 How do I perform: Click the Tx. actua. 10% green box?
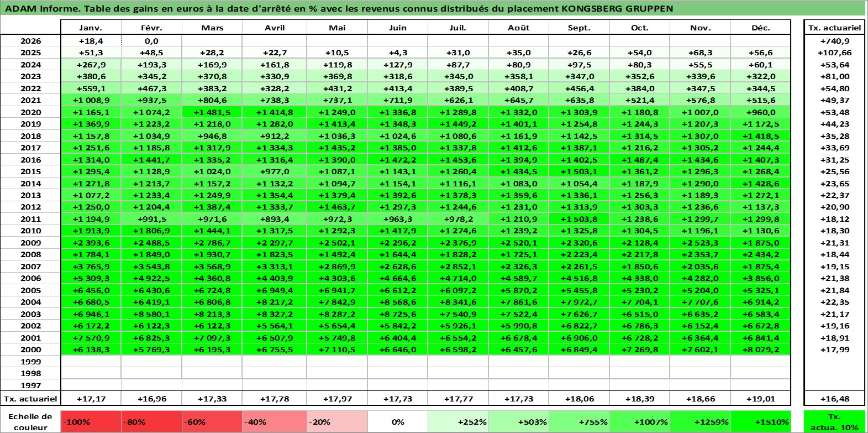click(834, 422)
